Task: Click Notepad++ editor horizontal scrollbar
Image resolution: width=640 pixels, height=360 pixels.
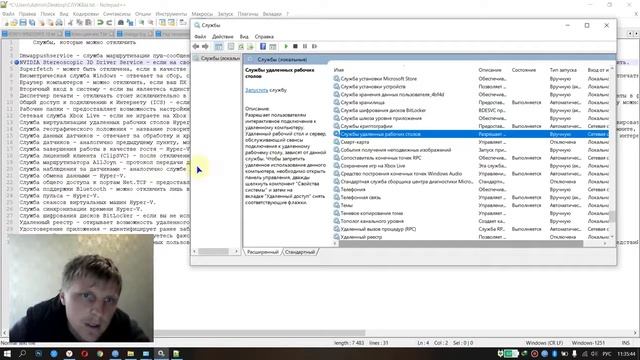Action: tap(260, 333)
